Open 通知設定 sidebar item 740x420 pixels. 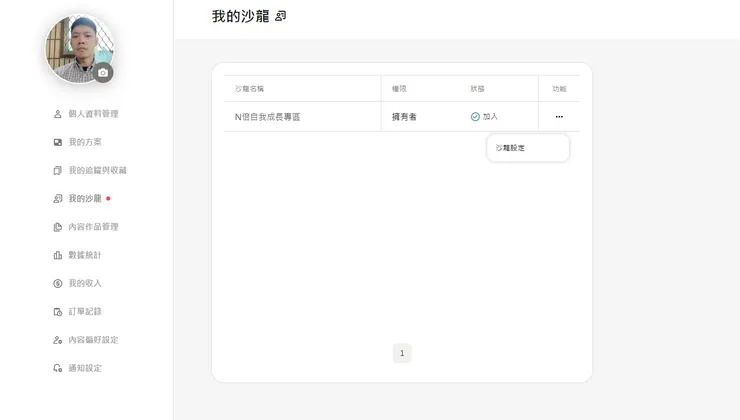85,368
